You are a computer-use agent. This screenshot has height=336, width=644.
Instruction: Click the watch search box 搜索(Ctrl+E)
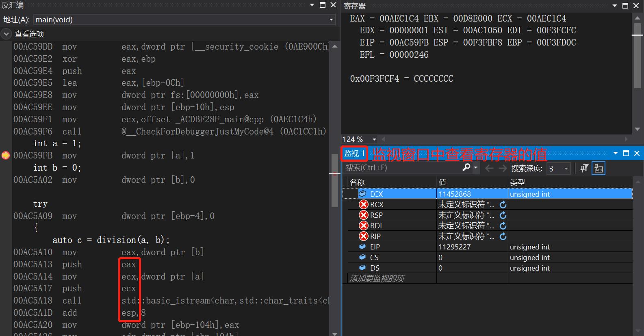[x=402, y=168]
